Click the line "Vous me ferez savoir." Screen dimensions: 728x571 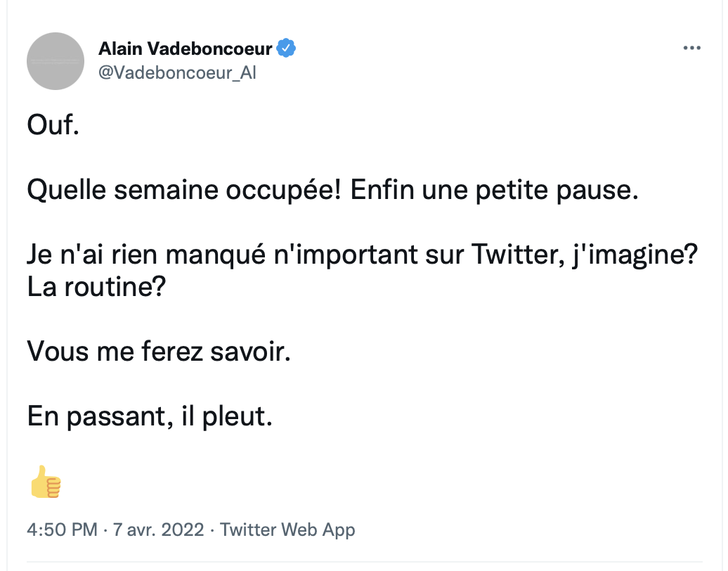point(159,351)
